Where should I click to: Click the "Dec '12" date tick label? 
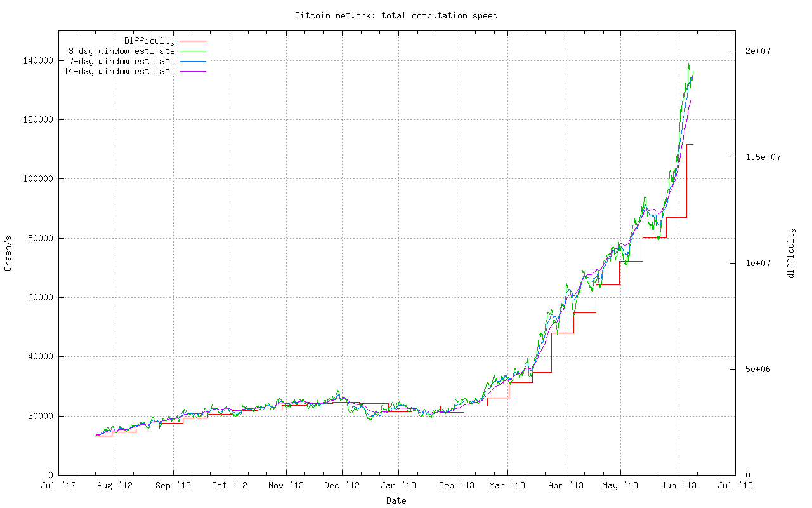[342, 486]
